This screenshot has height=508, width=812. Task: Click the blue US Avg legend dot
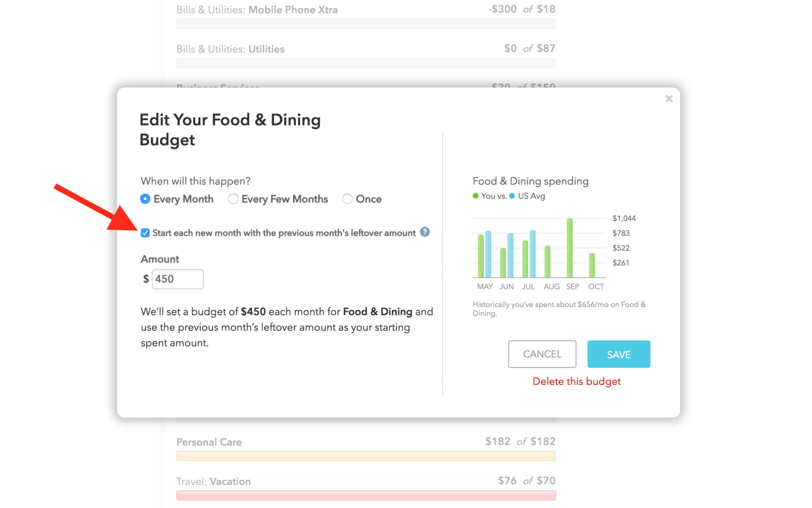click(x=512, y=196)
